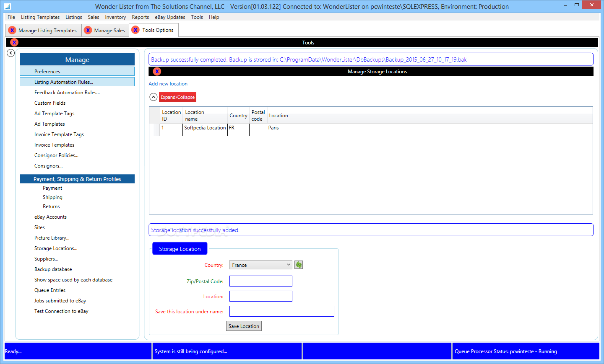Viewport: 604px width, 364px height.
Task: Open the Listings menu
Action: [x=74, y=17]
